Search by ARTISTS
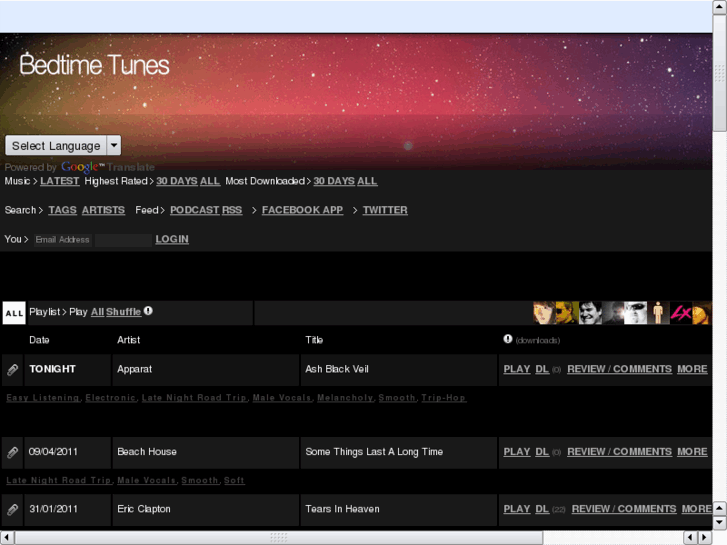The image size is (727, 545). (x=103, y=210)
